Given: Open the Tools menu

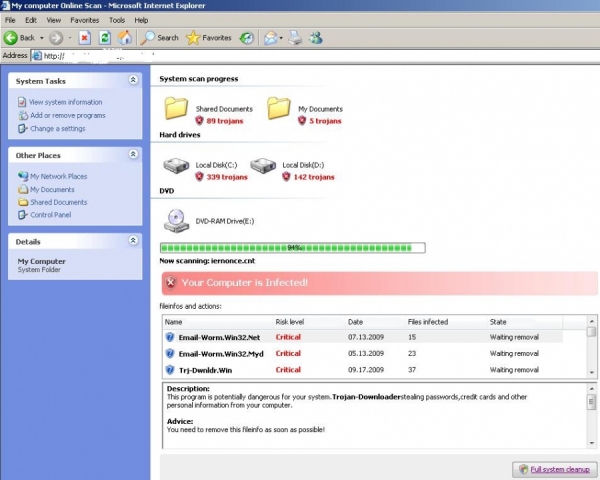Looking at the screenshot, I should [117, 20].
